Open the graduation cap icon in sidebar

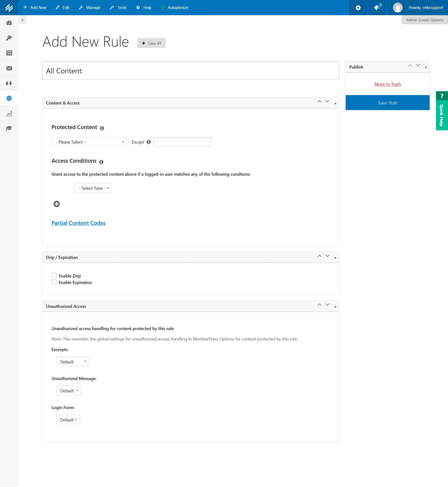[x=9, y=128]
